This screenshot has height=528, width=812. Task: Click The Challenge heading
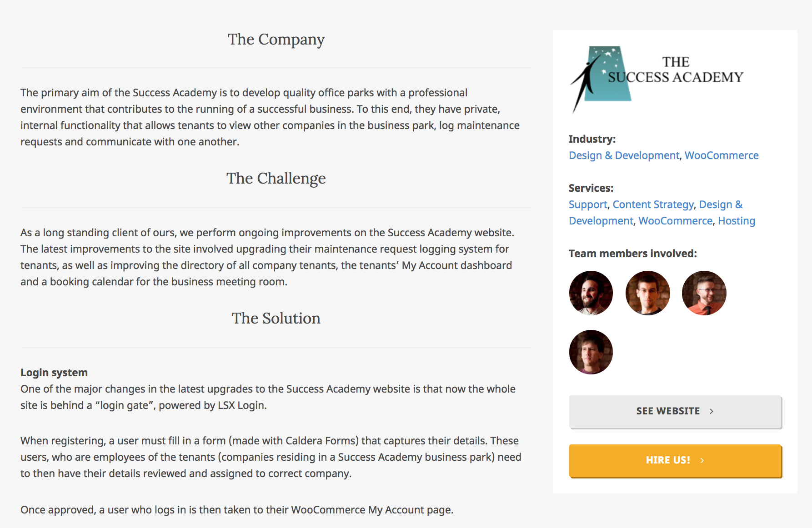(x=276, y=179)
